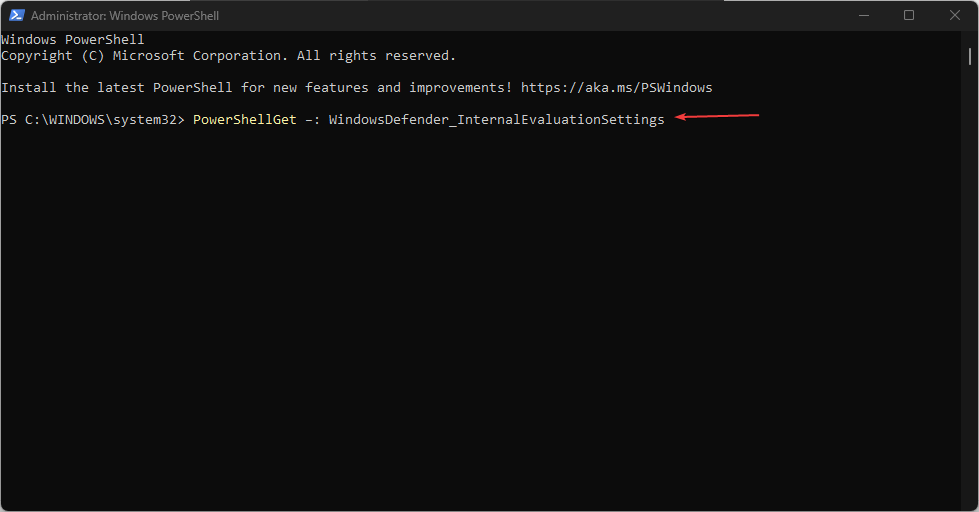
Task: Click the "PS C:\WINDOWS\system32>" prompt
Action: tap(93, 120)
